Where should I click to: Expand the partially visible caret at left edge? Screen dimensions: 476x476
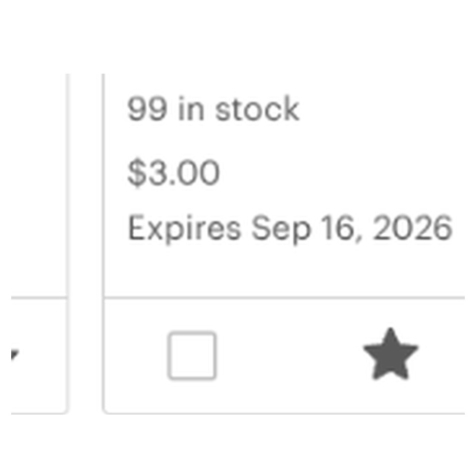pyautogui.click(x=15, y=354)
